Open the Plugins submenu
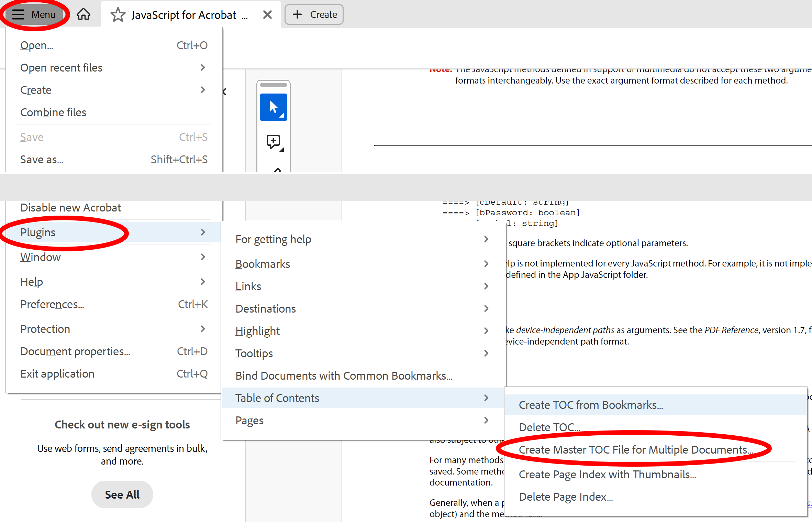 click(114, 232)
